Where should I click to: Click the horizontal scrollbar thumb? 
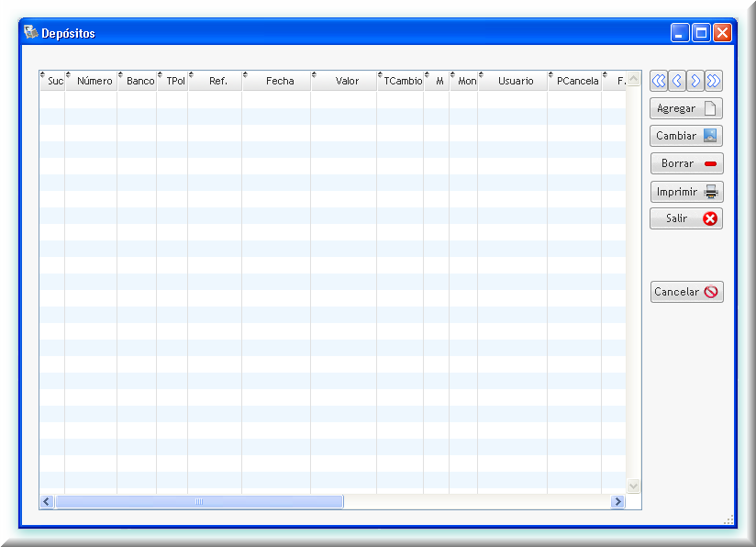[x=199, y=502]
